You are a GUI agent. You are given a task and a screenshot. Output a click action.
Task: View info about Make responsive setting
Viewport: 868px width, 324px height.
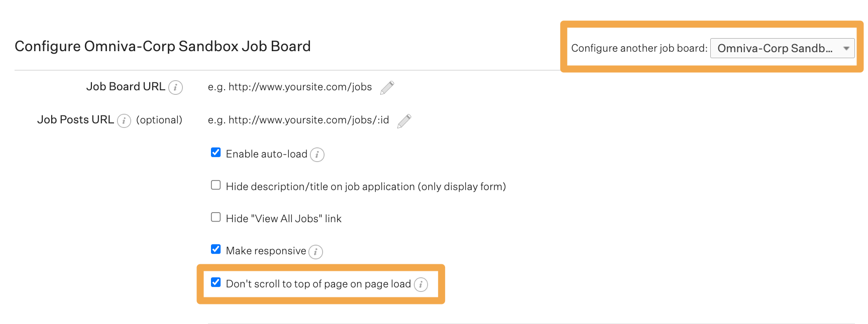(316, 252)
